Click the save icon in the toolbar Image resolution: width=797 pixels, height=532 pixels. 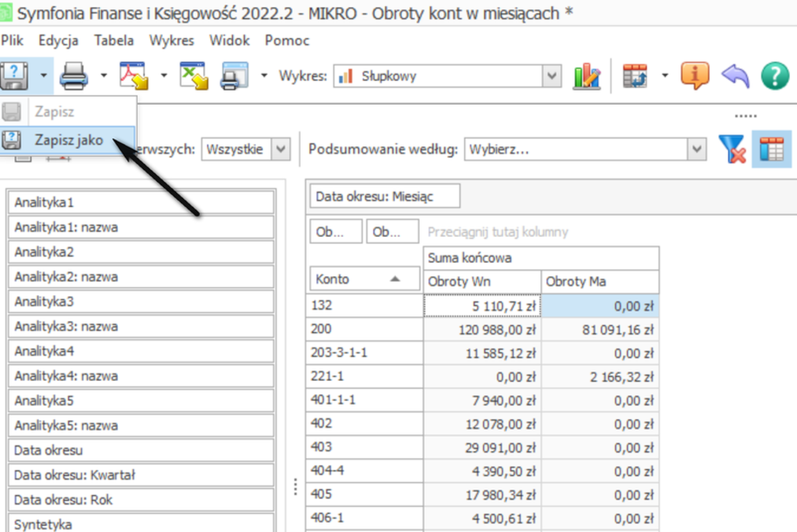14,76
